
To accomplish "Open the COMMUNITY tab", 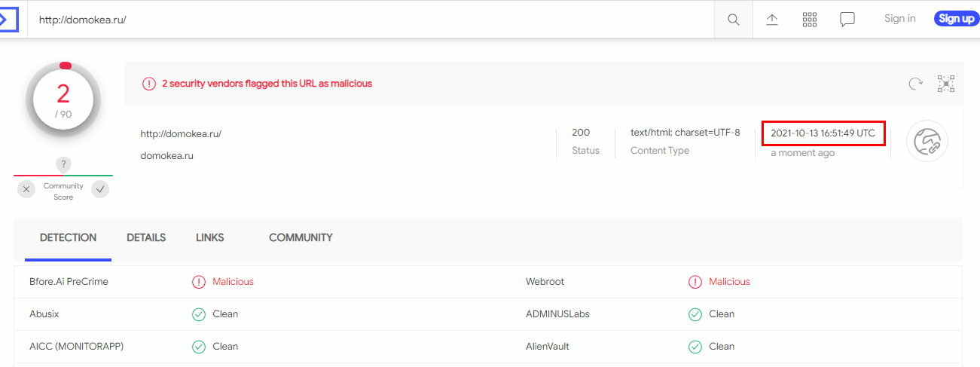I will [x=301, y=237].
